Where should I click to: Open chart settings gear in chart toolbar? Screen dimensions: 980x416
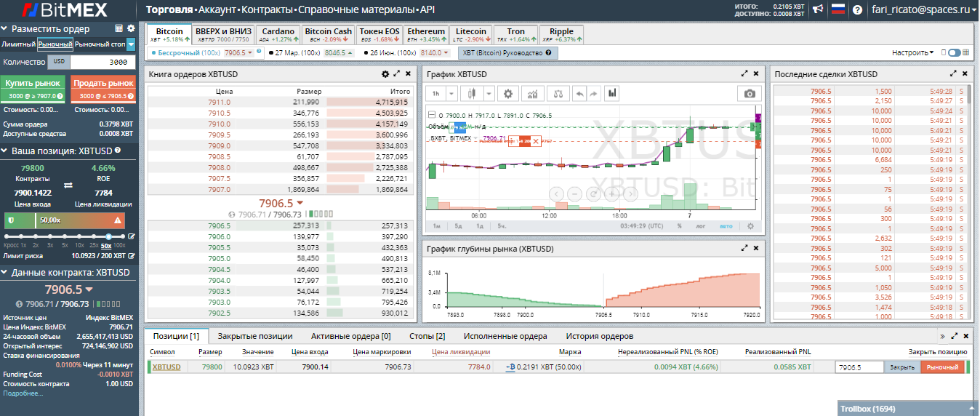pyautogui.click(x=508, y=93)
